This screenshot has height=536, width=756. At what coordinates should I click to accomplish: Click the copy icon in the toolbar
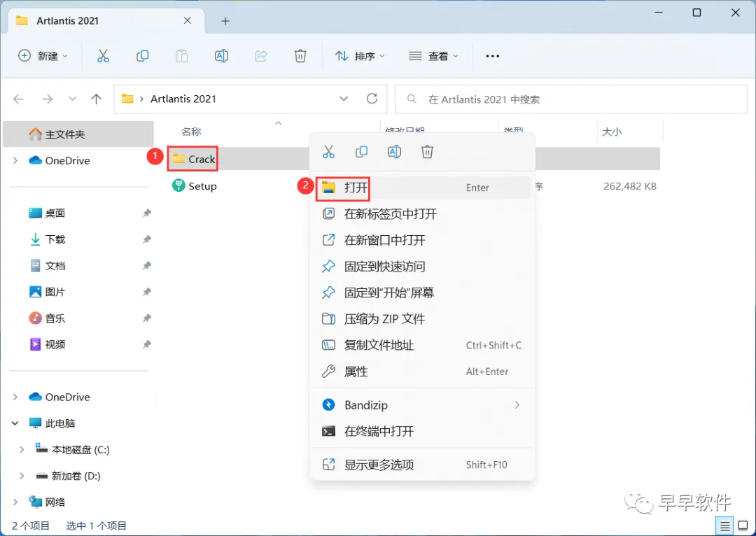coord(142,56)
